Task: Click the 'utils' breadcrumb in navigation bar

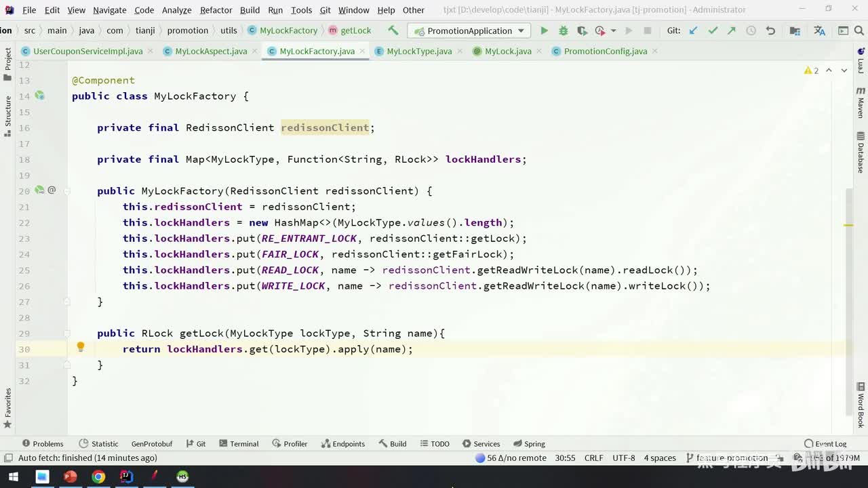Action: tap(229, 30)
